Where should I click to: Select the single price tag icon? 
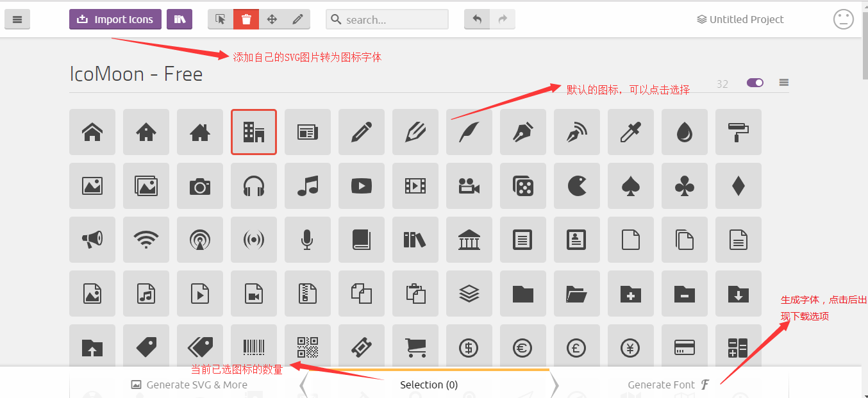click(146, 346)
